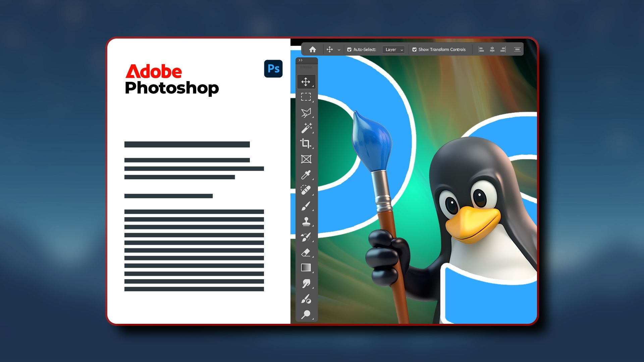Select the Move tool

pyautogui.click(x=307, y=81)
